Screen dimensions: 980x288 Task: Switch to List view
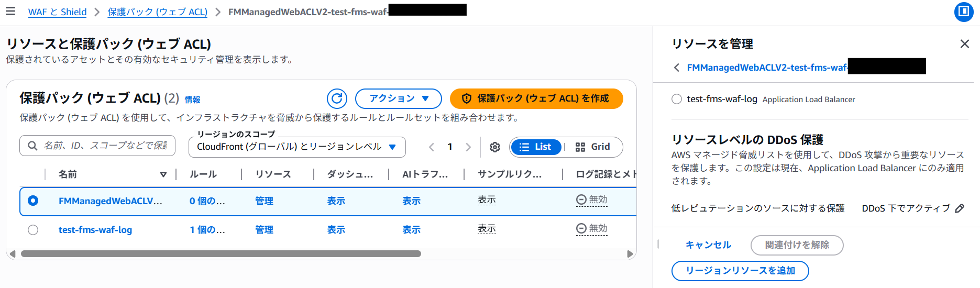pos(536,147)
